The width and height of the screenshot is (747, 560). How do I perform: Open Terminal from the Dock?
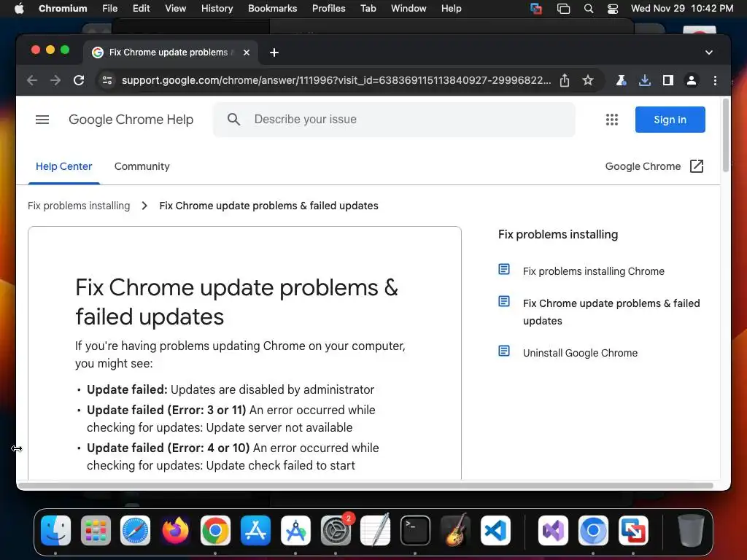(x=415, y=530)
